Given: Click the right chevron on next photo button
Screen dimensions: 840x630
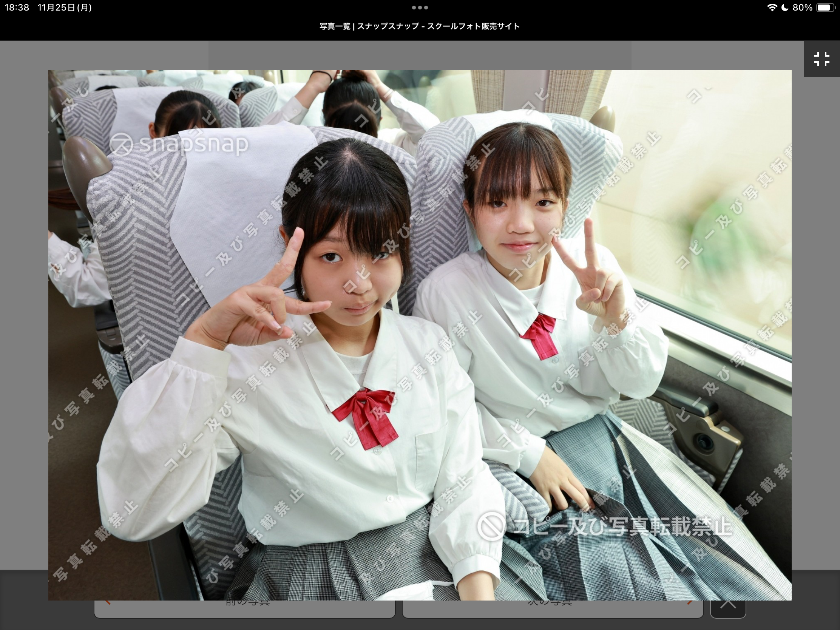Looking at the screenshot, I should [x=690, y=604].
